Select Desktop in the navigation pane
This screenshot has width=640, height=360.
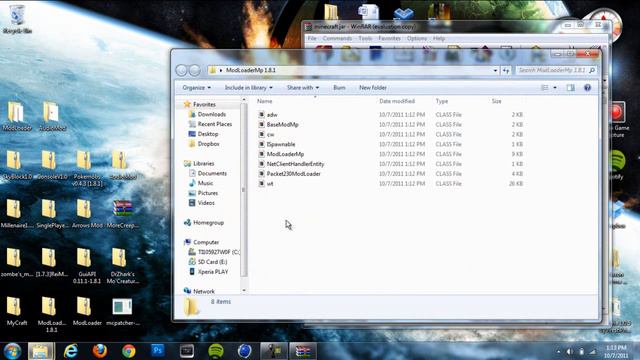coord(208,134)
